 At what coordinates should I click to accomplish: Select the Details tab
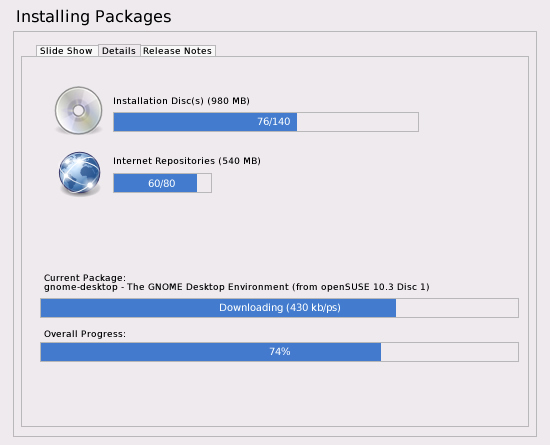click(119, 51)
